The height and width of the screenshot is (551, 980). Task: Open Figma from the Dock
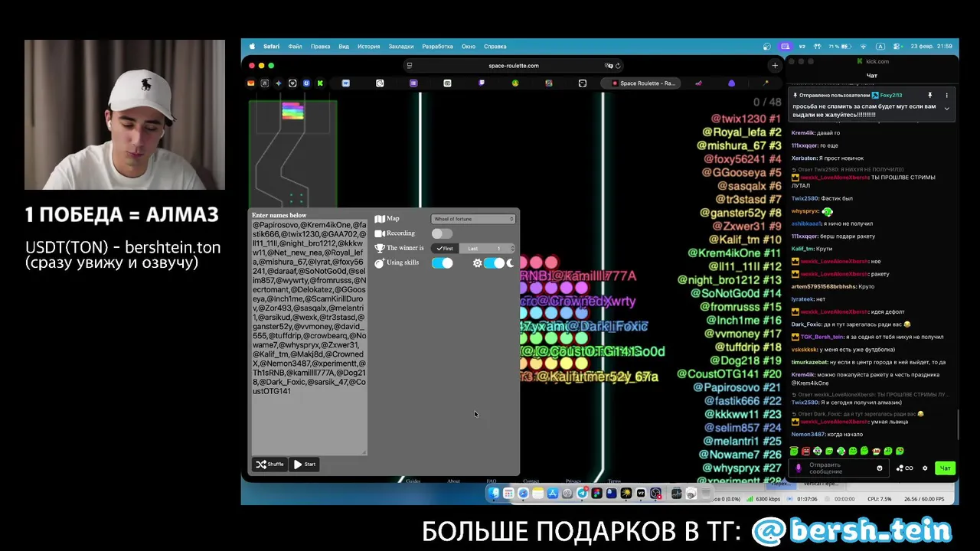(597, 494)
